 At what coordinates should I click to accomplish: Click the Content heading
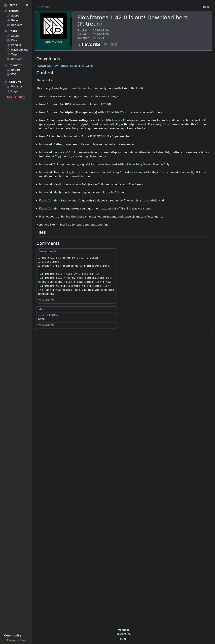(x=45, y=73)
